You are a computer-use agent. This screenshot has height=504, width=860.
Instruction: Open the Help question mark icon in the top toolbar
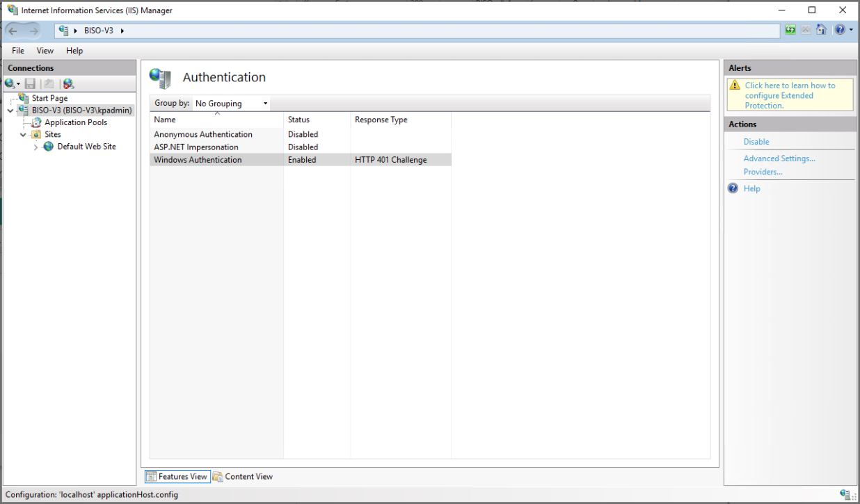(x=840, y=30)
